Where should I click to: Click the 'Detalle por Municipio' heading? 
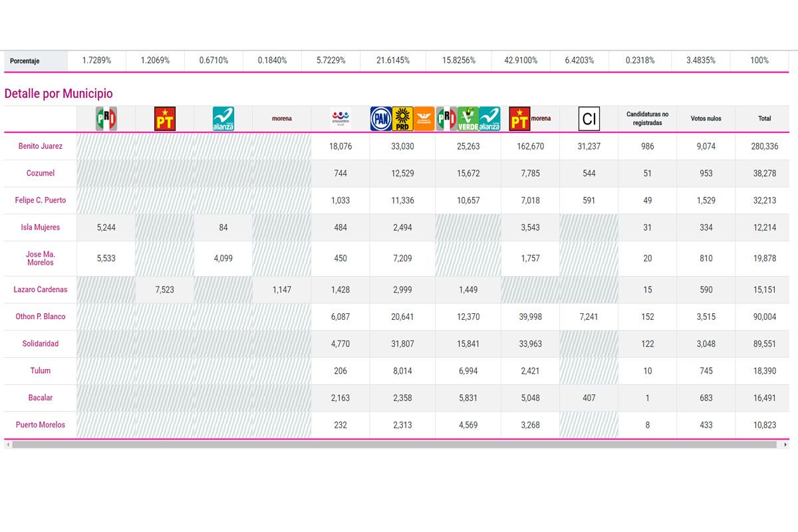59,94
